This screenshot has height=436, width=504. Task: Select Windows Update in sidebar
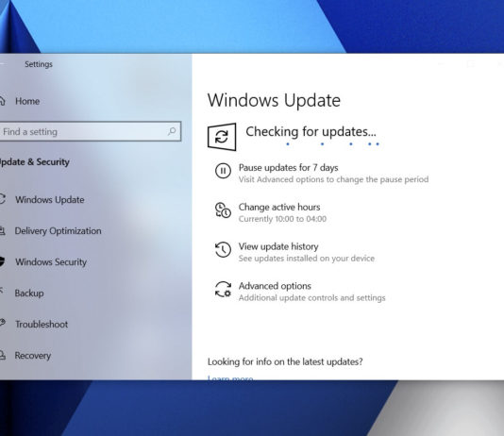pyautogui.click(x=50, y=199)
